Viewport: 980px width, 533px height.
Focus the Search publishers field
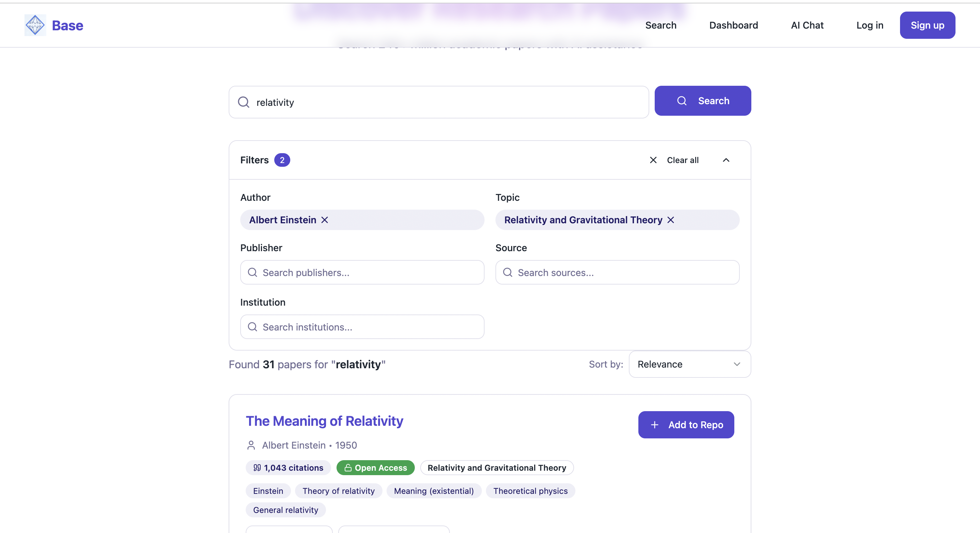click(x=362, y=272)
